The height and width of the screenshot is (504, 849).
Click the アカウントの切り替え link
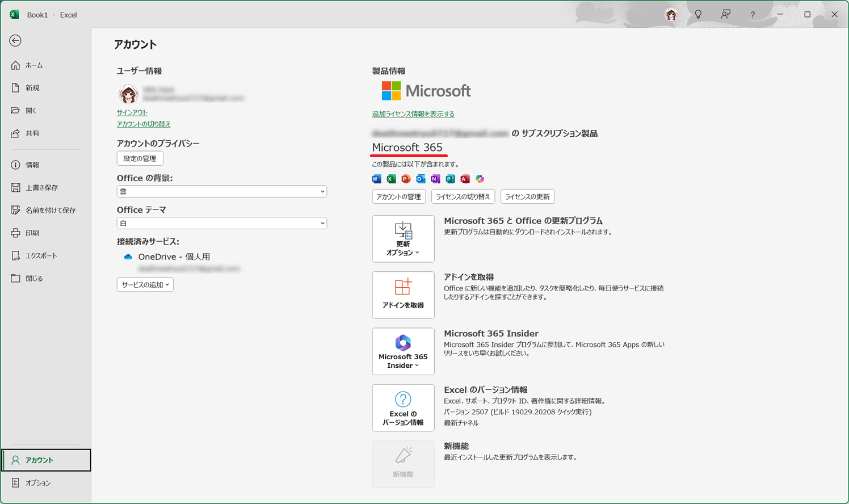pos(144,124)
